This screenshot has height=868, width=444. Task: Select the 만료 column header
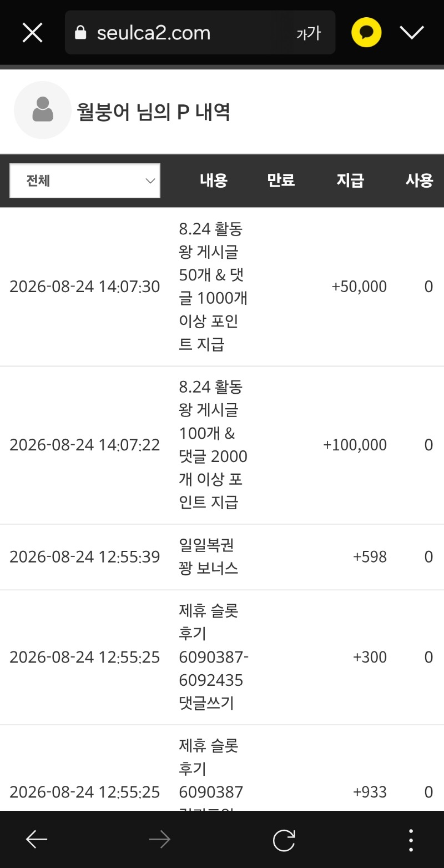click(281, 180)
